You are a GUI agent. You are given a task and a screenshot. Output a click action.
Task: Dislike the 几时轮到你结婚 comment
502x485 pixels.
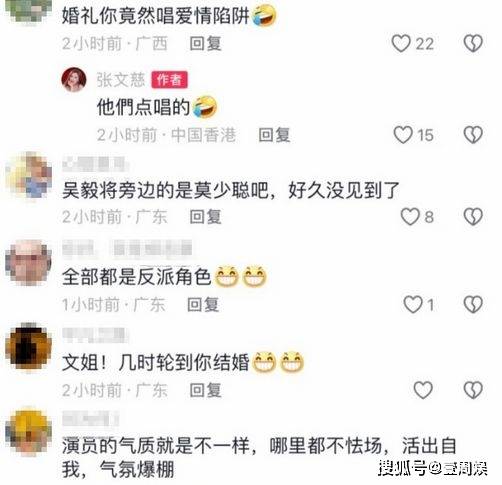(473, 390)
